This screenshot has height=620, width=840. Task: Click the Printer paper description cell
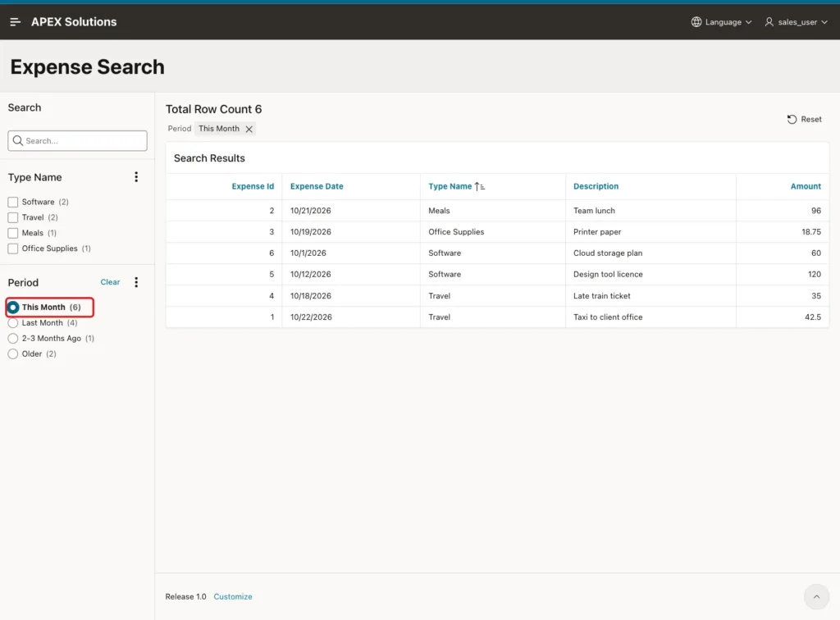[x=651, y=232]
